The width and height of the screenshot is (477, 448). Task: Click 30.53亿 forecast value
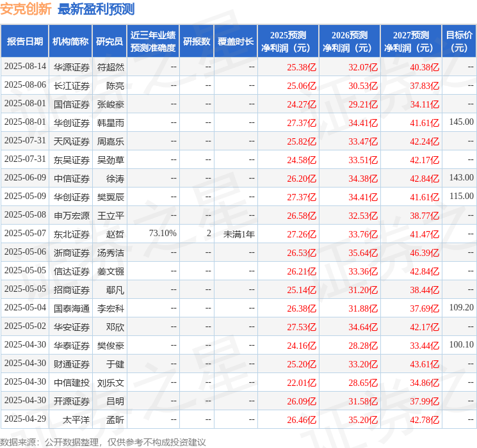point(363,86)
